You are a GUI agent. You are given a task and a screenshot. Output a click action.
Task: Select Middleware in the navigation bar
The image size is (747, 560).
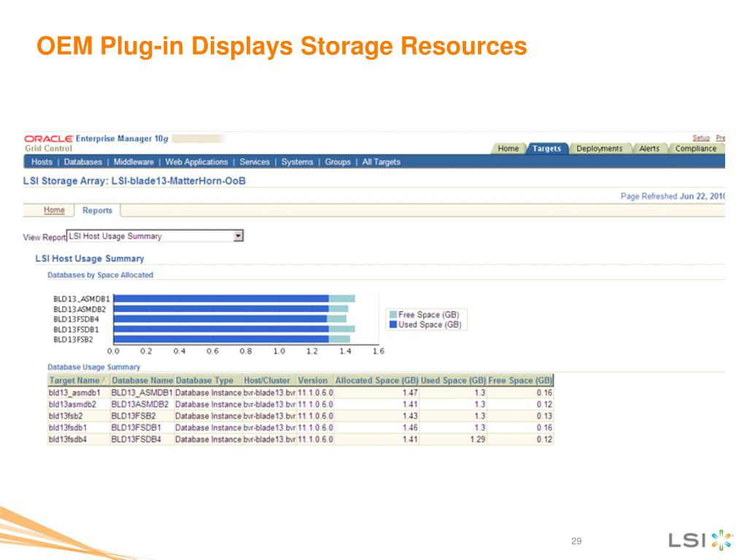tap(134, 162)
